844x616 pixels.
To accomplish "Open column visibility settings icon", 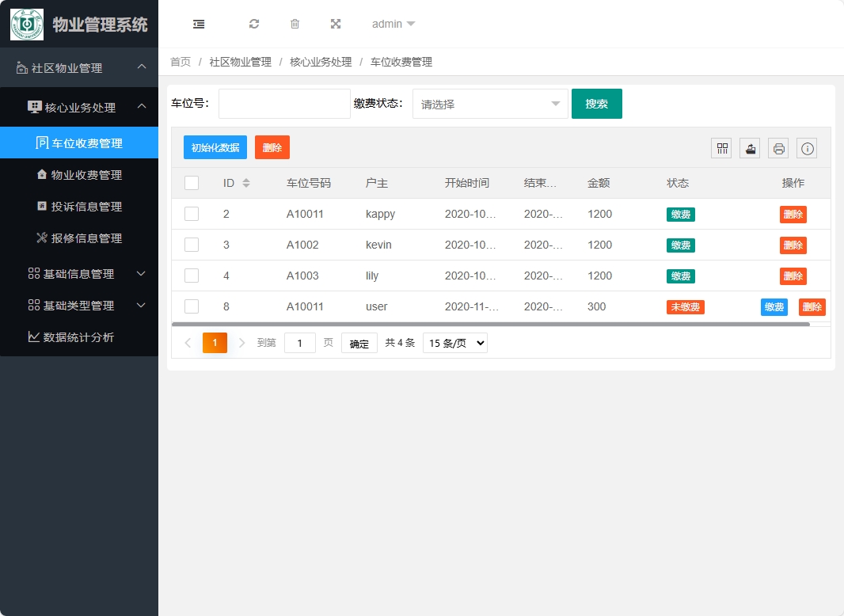I will coord(721,148).
